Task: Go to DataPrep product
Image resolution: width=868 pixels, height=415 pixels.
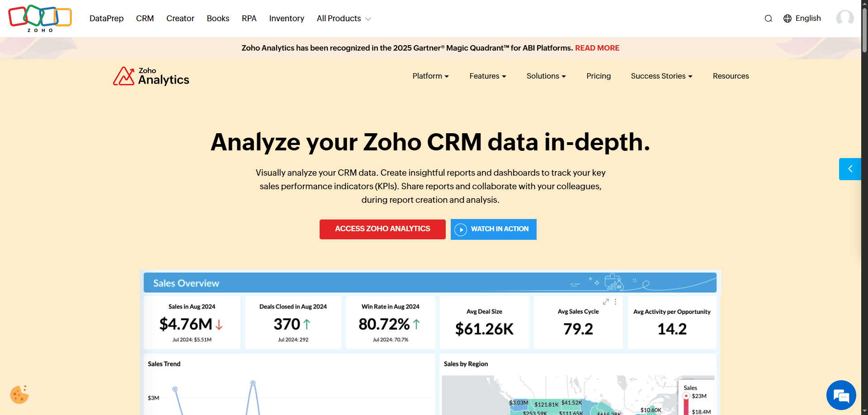Action: [106, 19]
